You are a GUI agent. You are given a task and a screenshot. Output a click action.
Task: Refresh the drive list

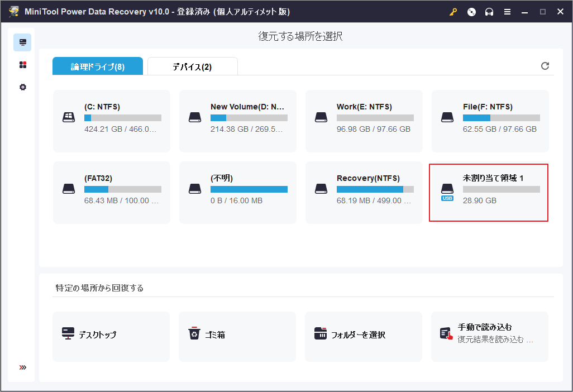click(x=545, y=66)
